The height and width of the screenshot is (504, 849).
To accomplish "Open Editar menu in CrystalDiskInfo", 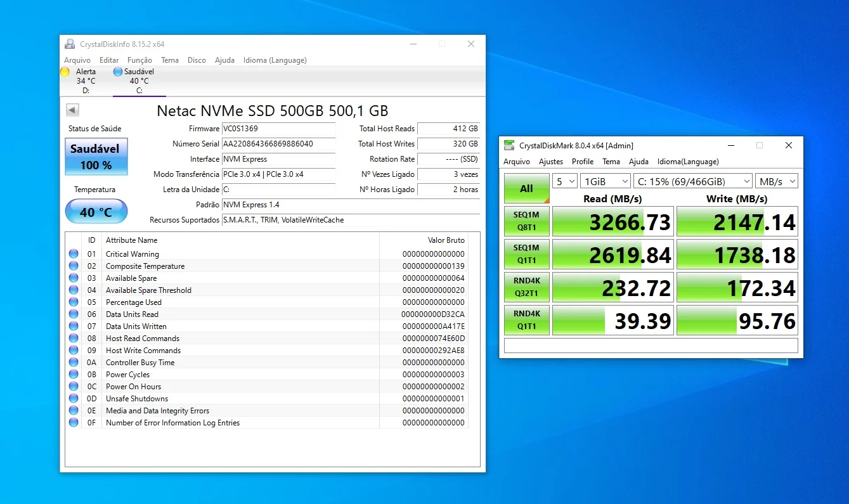I will pos(109,60).
